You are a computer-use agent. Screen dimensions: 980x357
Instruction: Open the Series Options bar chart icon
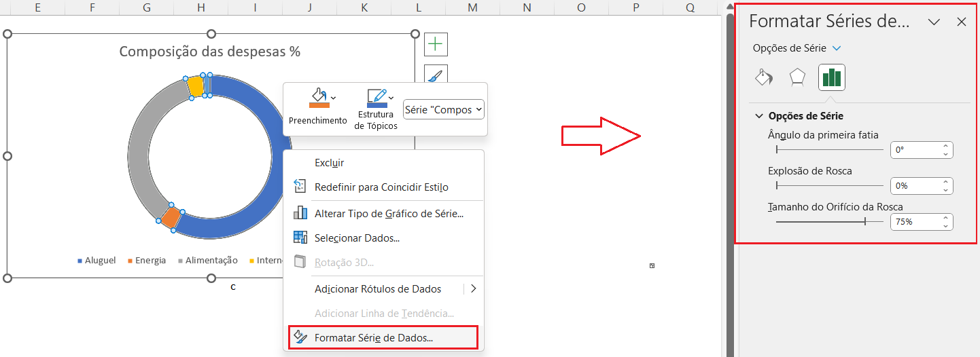(x=831, y=77)
